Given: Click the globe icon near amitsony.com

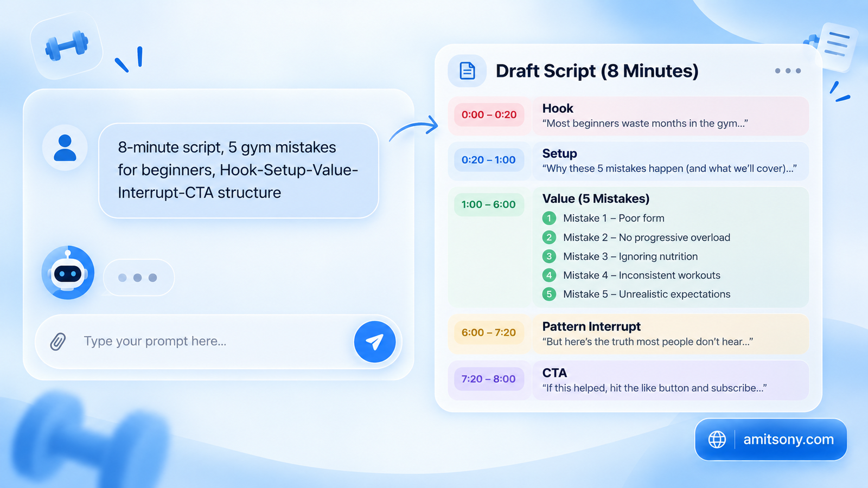Looking at the screenshot, I should (717, 439).
